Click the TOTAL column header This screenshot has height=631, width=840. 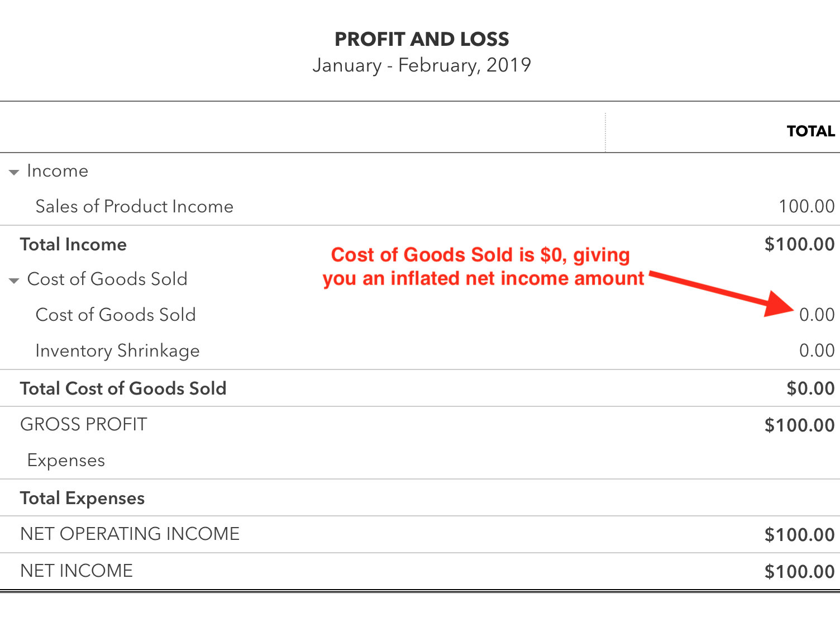(811, 131)
